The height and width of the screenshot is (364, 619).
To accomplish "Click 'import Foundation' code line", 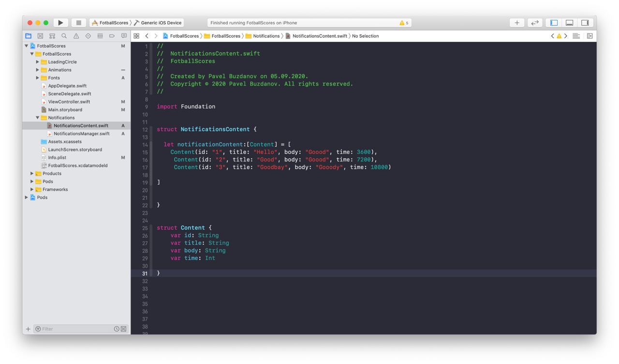I will (x=186, y=106).
